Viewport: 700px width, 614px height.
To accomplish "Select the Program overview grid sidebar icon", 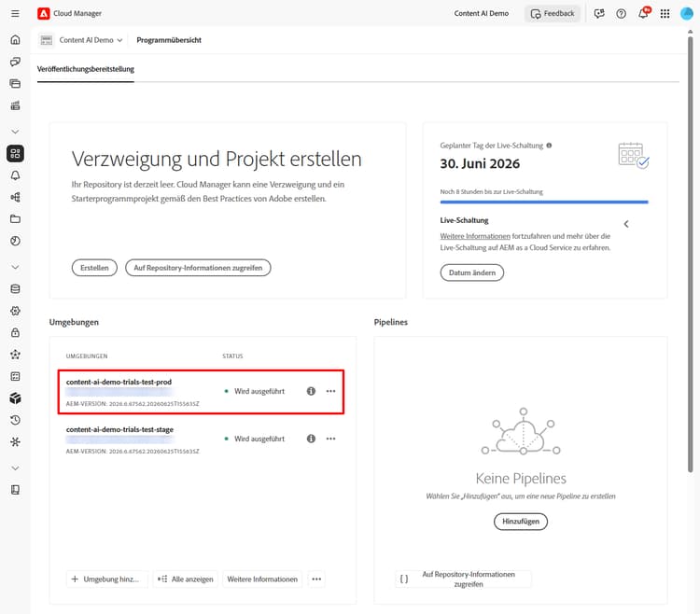I will click(x=15, y=153).
